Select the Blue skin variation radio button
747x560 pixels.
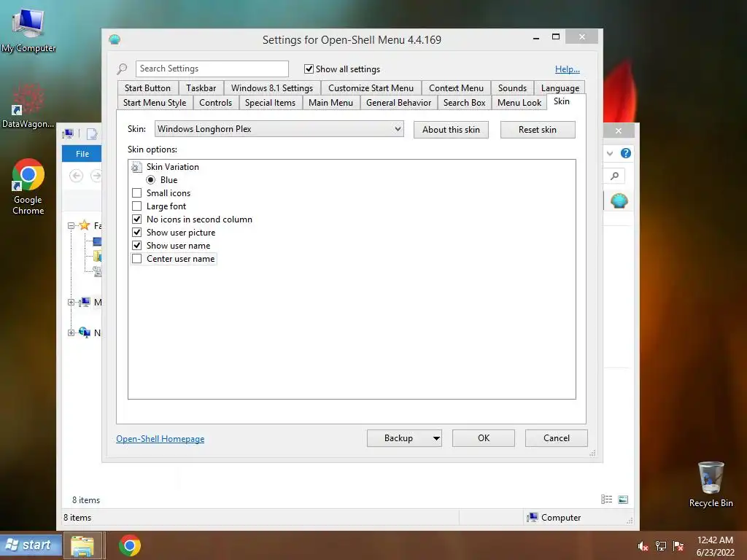pyautogui.click(x=150, y=180)
